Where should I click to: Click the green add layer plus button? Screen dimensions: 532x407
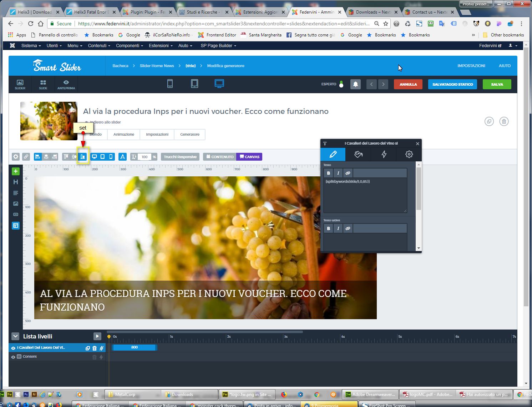point(15,171)
